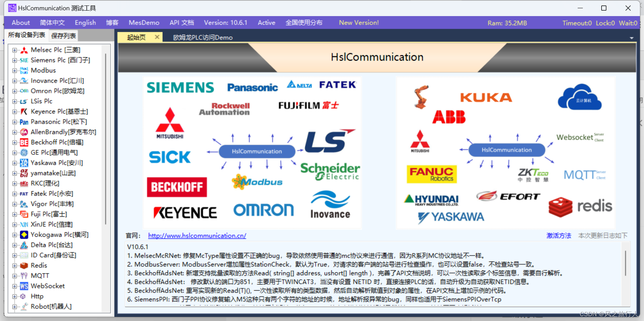Click the Panasonic Plc icon in tree
This screenshot has height=321, width=644.
pos(24,122)
